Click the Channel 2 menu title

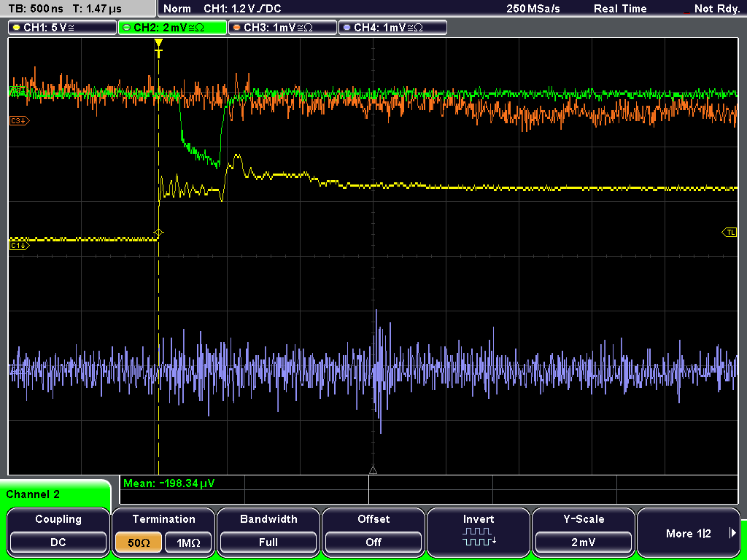click(33, 494)
